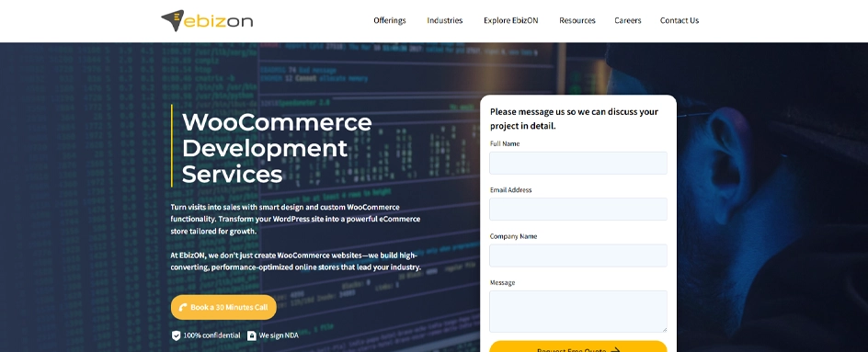The height and width of the screenshot is (352, 868).
Task: Click the resize handle of the Message box
Action: click(664, 329)
